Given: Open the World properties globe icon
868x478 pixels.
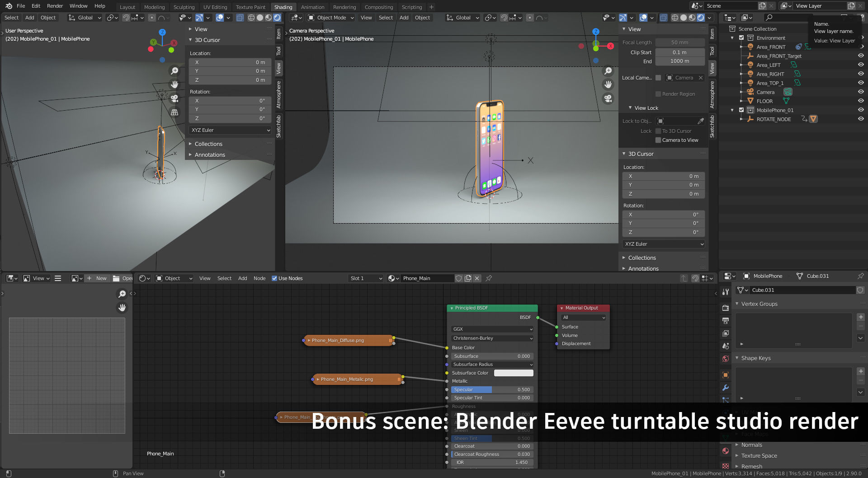Looking at the screenshot, I should [x=726, y=358].
